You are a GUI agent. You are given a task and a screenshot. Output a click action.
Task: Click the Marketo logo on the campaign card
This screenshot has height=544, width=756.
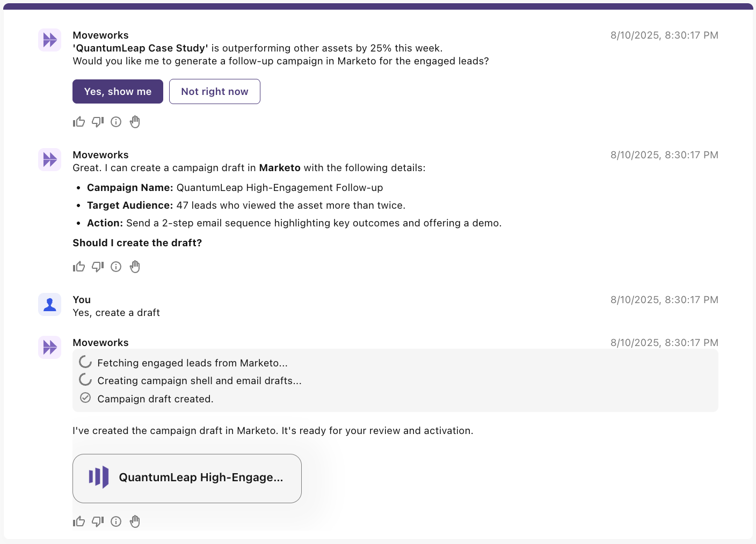pos(99,477)
